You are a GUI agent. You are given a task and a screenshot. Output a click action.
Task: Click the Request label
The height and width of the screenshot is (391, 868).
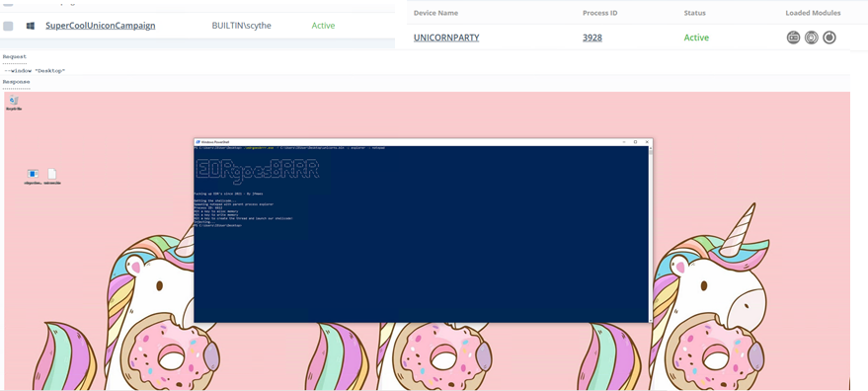[x=15, y=56]
